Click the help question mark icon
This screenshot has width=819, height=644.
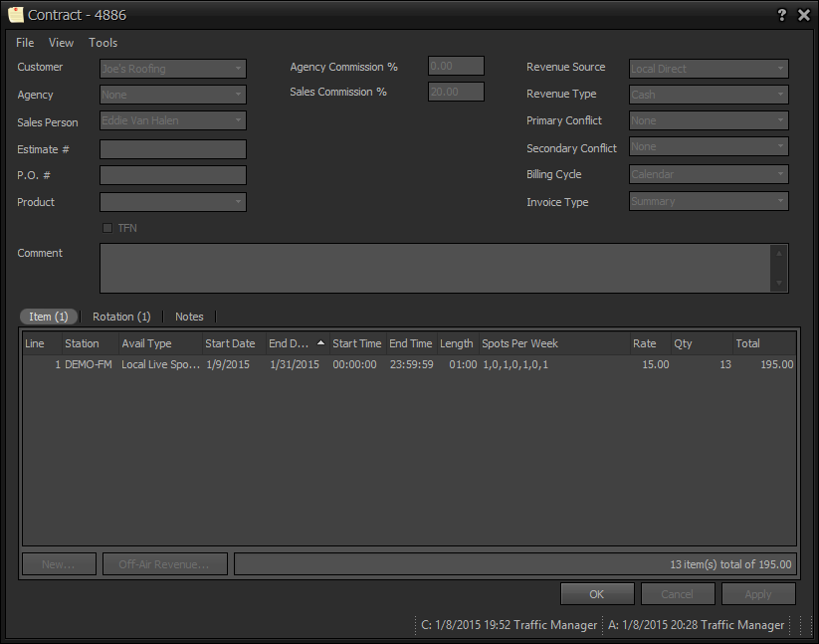pos(781,15)
